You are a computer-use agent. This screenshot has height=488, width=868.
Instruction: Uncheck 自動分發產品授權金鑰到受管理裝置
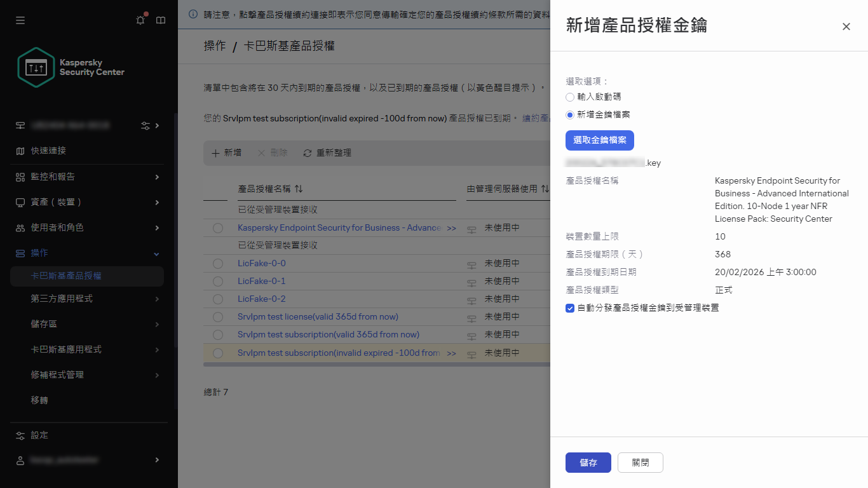pyautogui.click(x=570, y=308)
